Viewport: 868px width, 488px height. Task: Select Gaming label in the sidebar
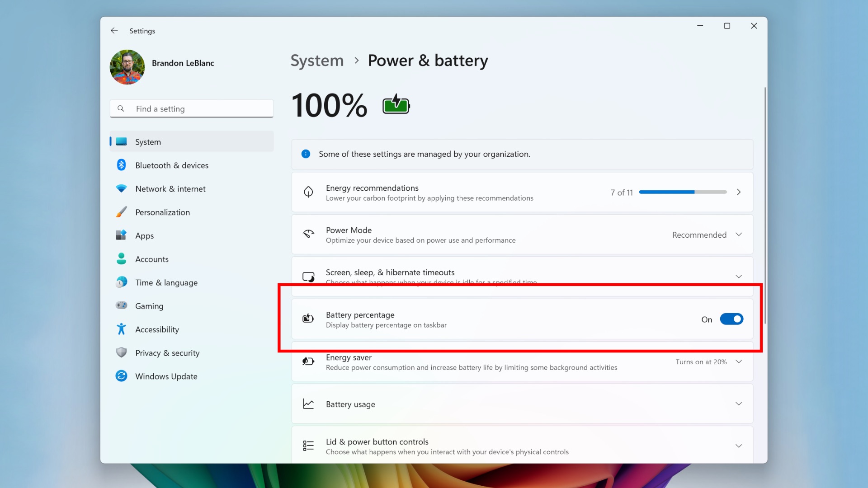tap(149, 306)
